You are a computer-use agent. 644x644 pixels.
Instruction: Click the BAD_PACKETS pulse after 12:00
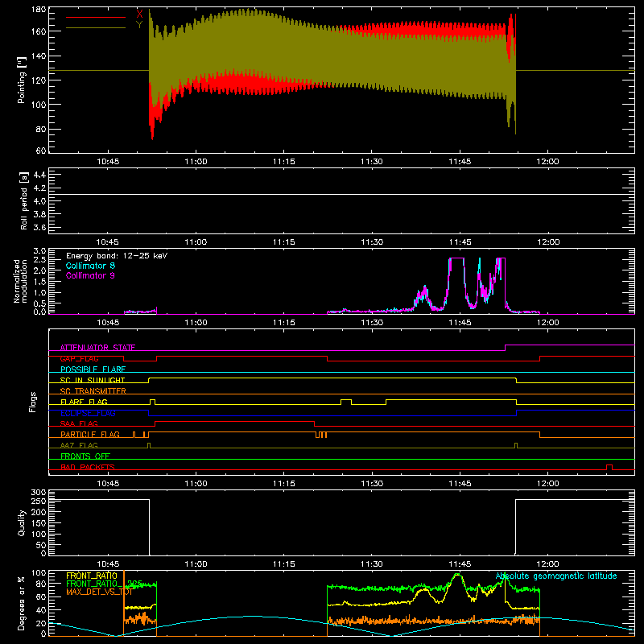pos(609,467)
